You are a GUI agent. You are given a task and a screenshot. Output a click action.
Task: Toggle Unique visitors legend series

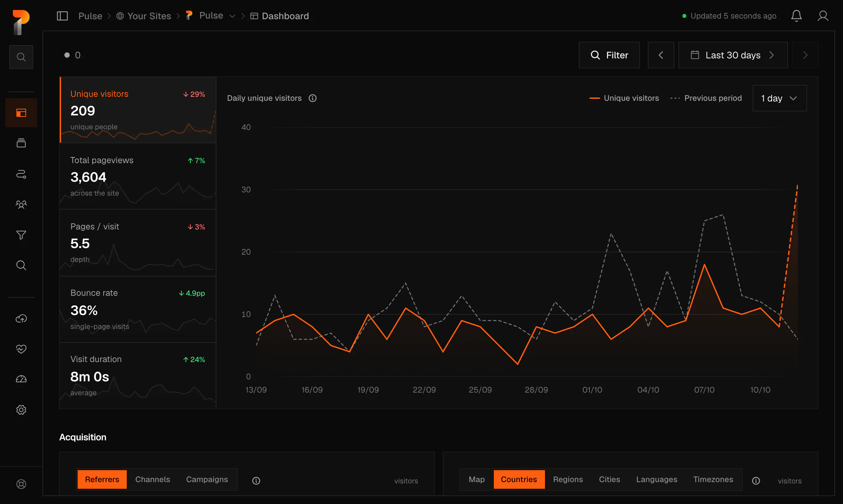(624, 98)
